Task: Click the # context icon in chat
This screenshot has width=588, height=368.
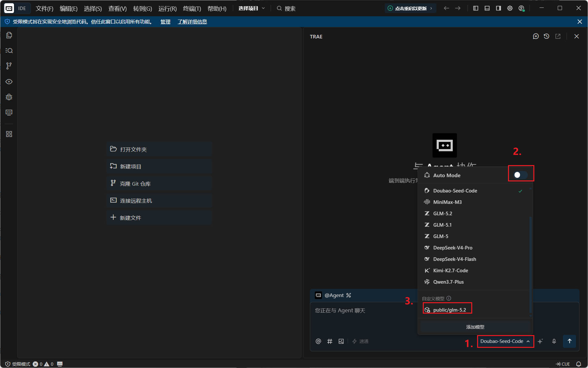Action: tap(330, 341)
